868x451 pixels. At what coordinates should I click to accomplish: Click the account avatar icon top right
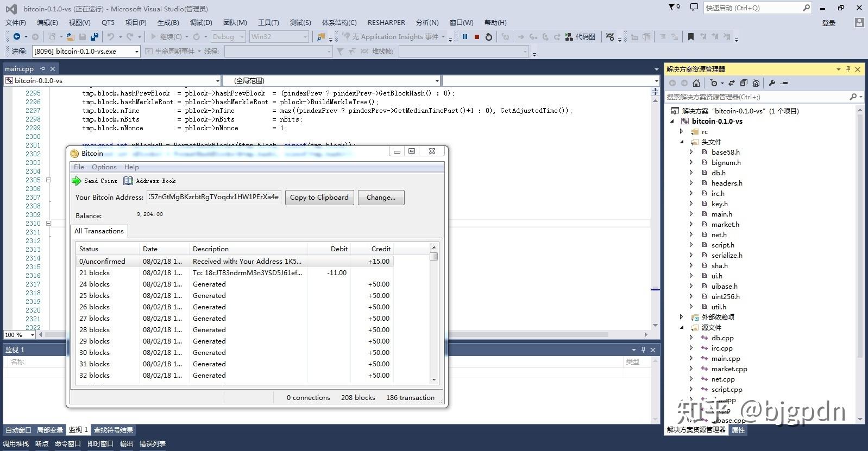(859, 23)
